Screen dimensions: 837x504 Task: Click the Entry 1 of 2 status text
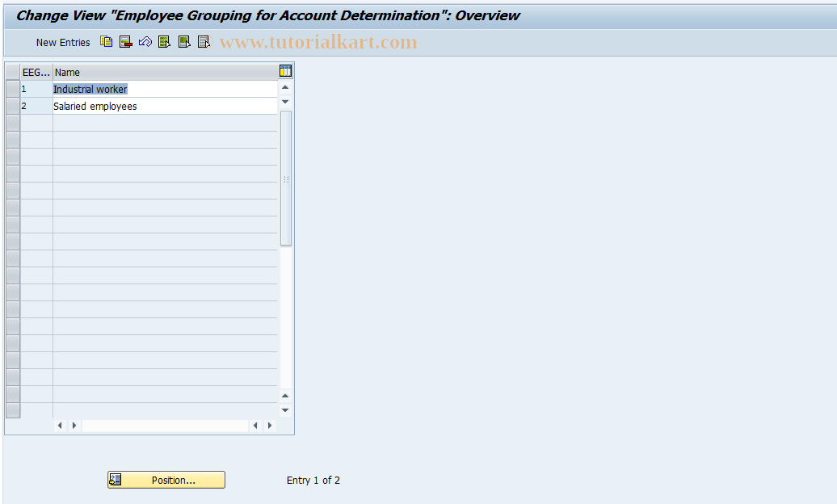313,480
